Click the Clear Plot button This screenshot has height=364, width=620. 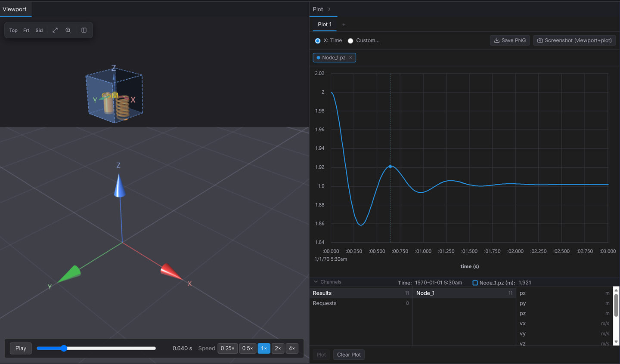coord(349,355)
